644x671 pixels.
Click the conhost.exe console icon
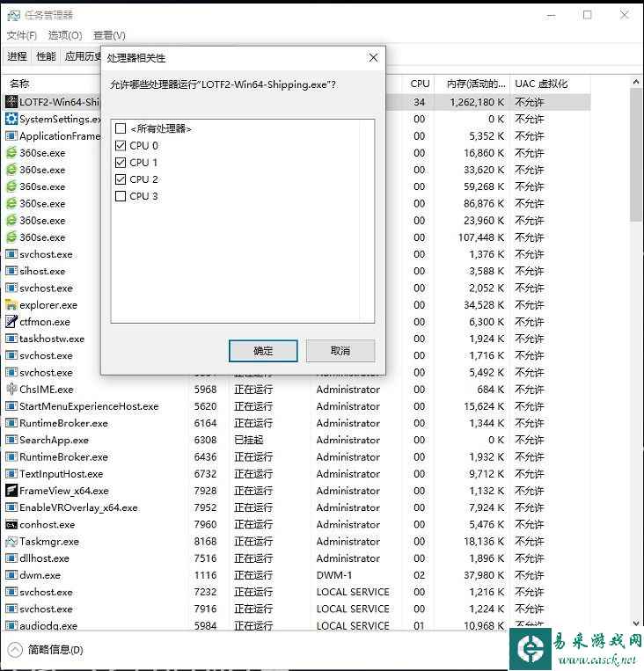(x=11, y=525)
